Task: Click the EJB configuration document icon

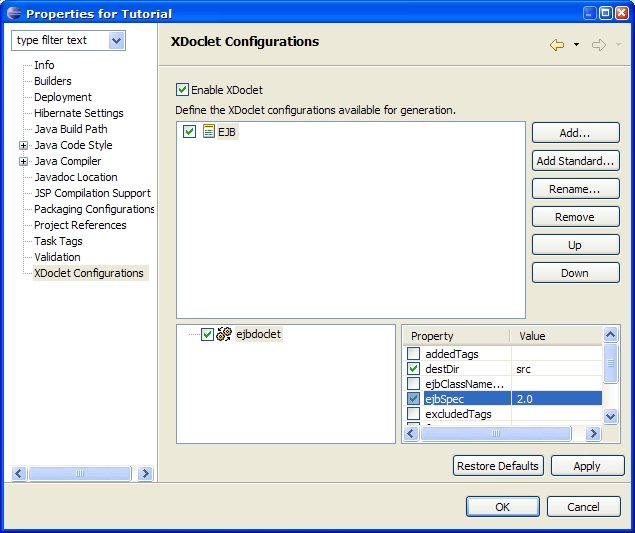Action: [209, 131]
